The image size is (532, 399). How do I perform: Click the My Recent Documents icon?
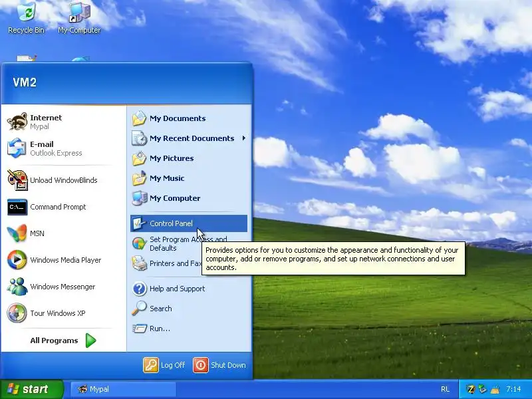pyautogui.click(x=139, y=138)
